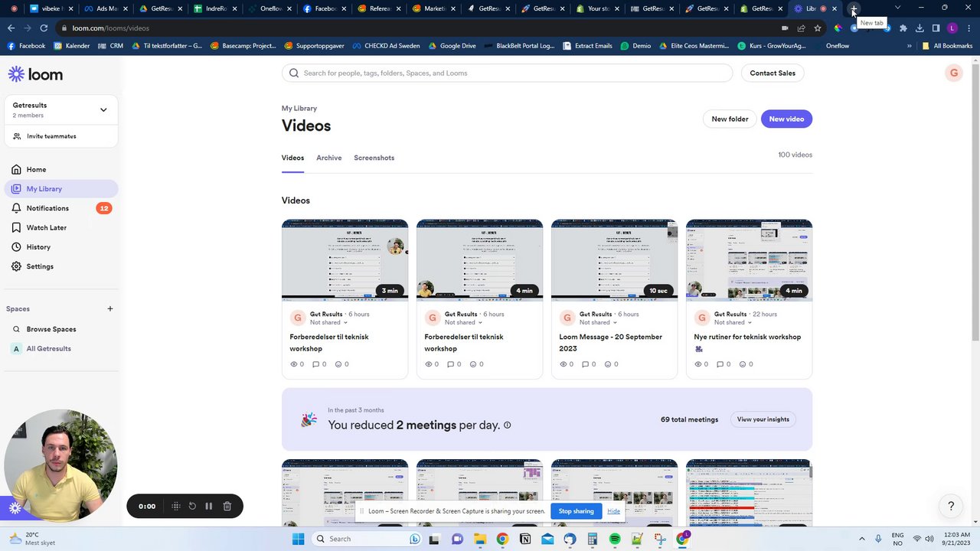Open the Demio bookmark

[635, 46]
